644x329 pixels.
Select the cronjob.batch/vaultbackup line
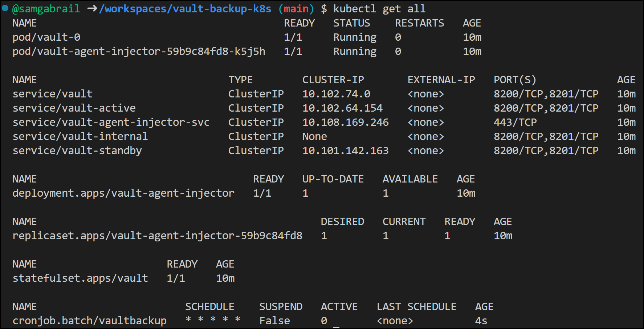pos(90,321)
